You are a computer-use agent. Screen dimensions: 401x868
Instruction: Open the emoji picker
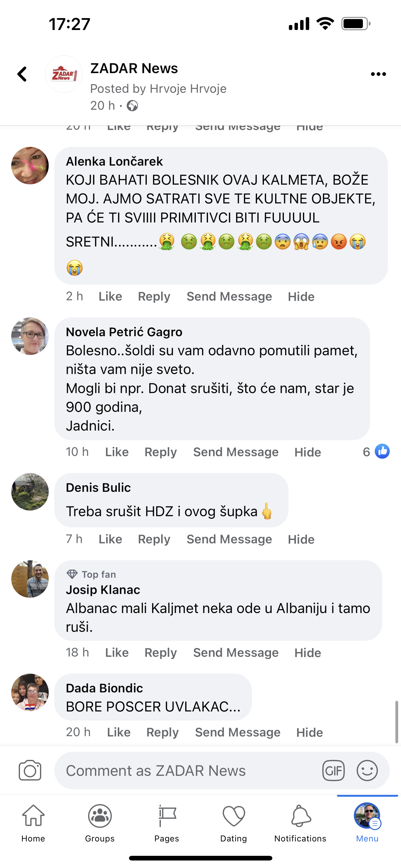tap(367, 770)
